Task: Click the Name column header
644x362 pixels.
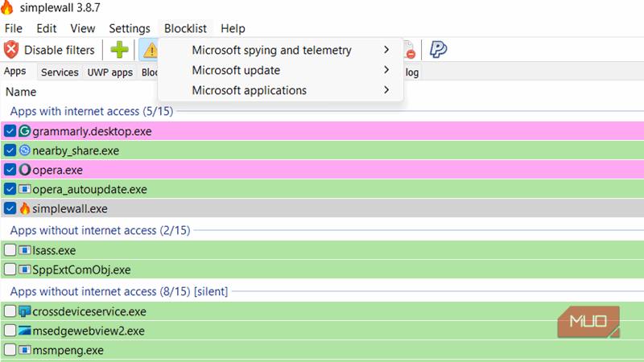Action: click(21, 92)
